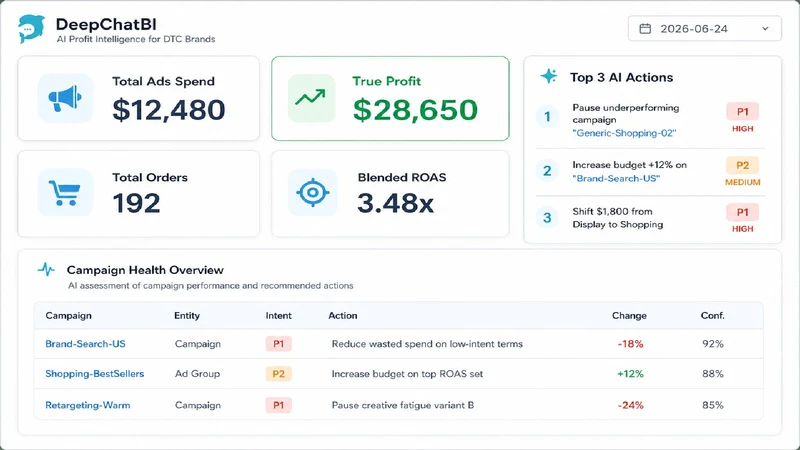
Task: Click the shopping cart icon for Total Orders
Action: tap(64, 193)
